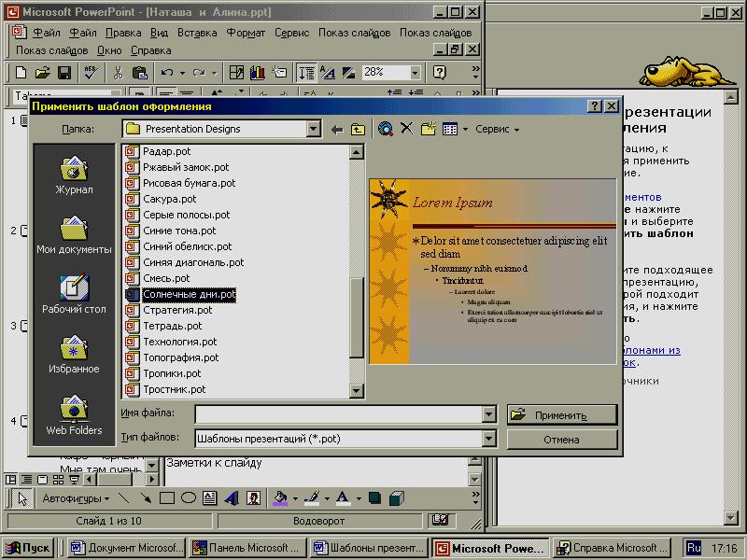Switch to Slide Sorter view button
Screen dimensions: 747x560
[x=58, y=480]
